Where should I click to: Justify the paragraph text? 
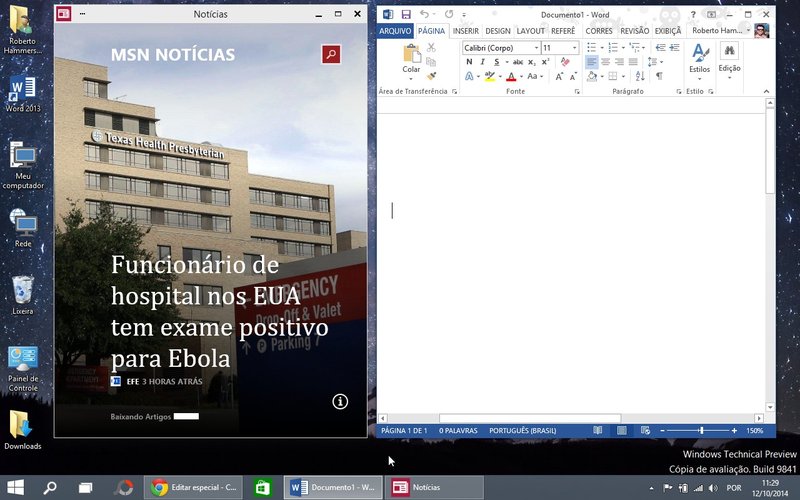633,62
